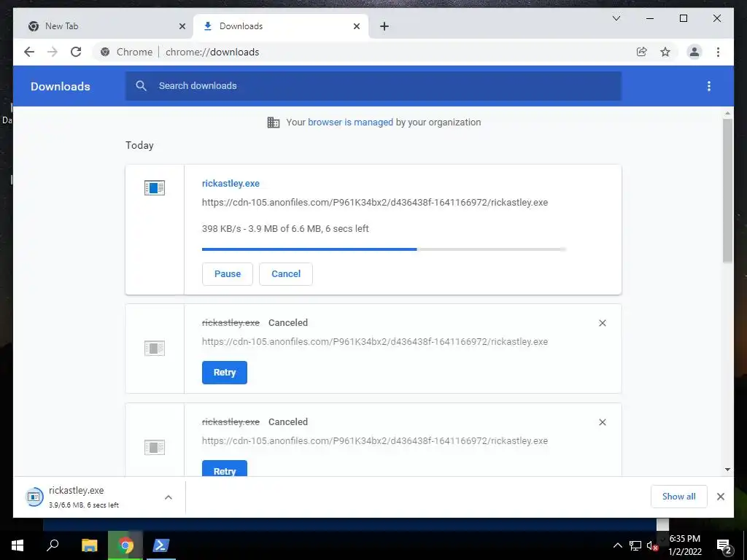The height and width of the screenshot is (560, 747).
Task: Click the scrollbar up arrow
Action: point(727,113)
